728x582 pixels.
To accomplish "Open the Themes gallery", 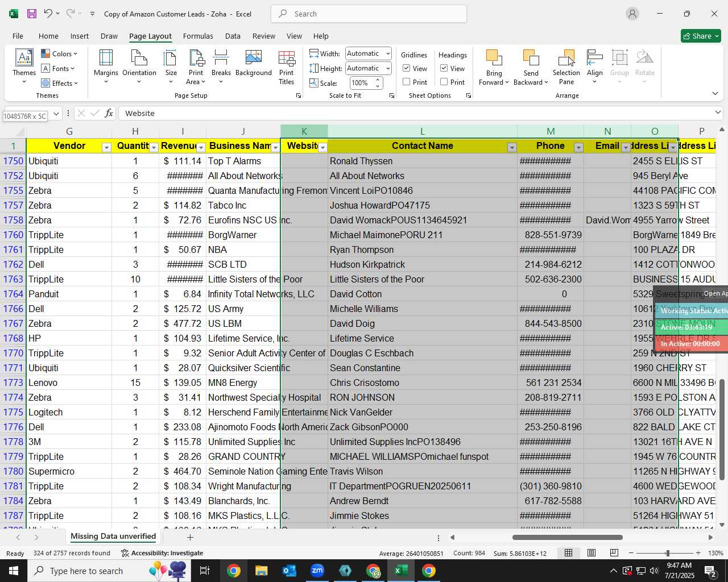I will click(24, 66).
